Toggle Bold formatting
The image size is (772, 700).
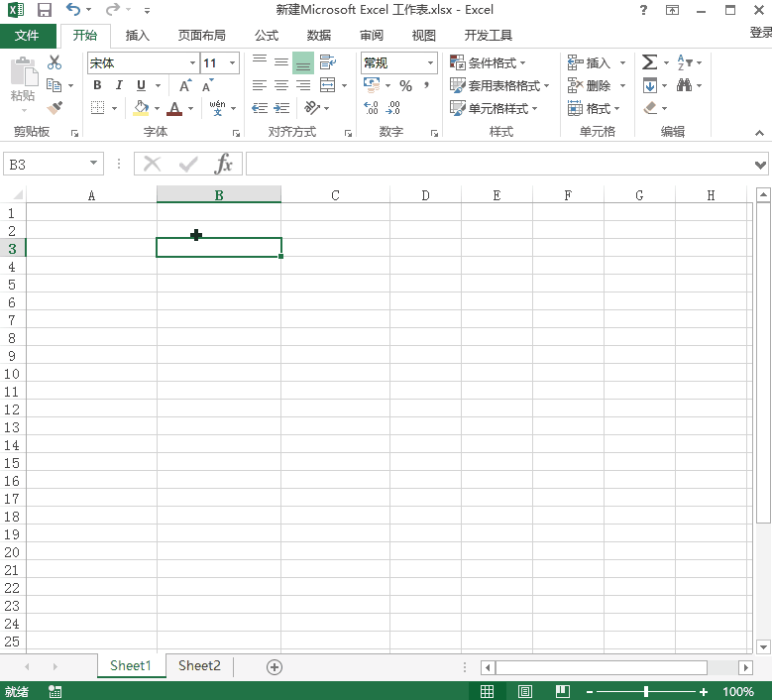tap(97, 85)
